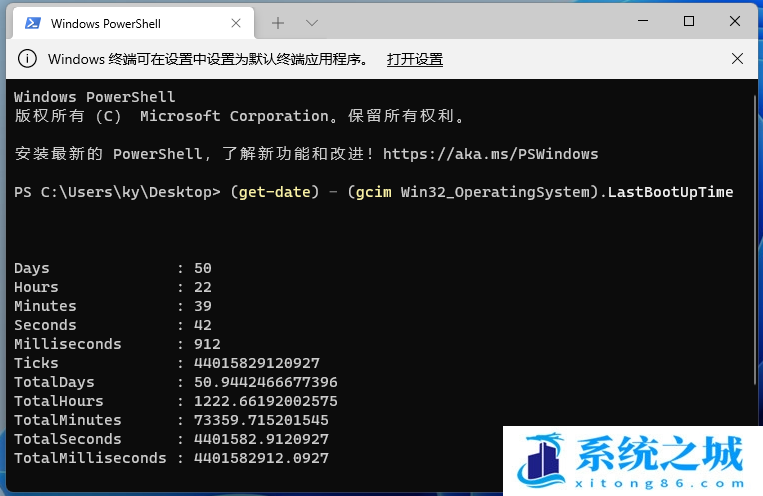Close the Windows Terminal window
The width and height of the screenshot is (763, 496).
pos(737,21)
